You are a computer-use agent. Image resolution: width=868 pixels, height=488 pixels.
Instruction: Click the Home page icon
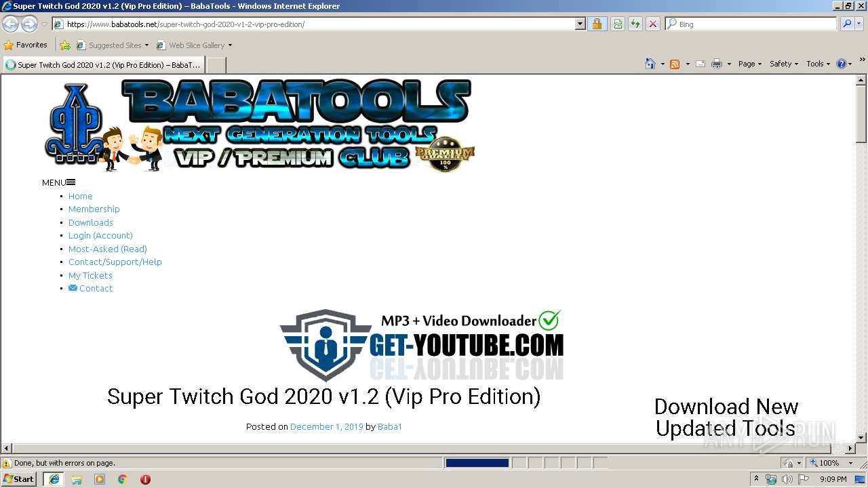[650, 64]
